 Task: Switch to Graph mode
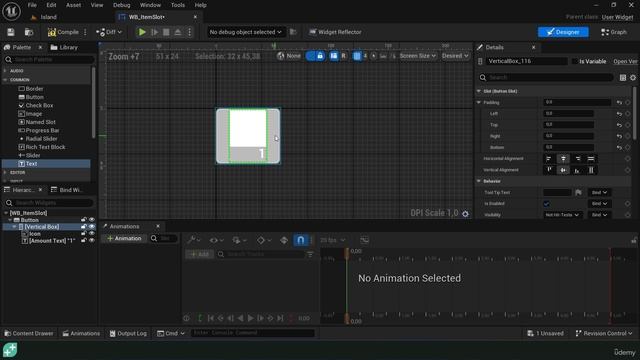tap(613, 32)
